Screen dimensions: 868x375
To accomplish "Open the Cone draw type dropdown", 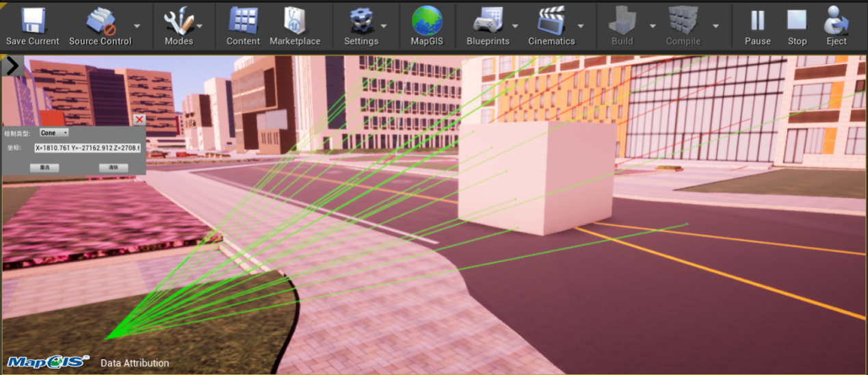I will pos(54,133).
